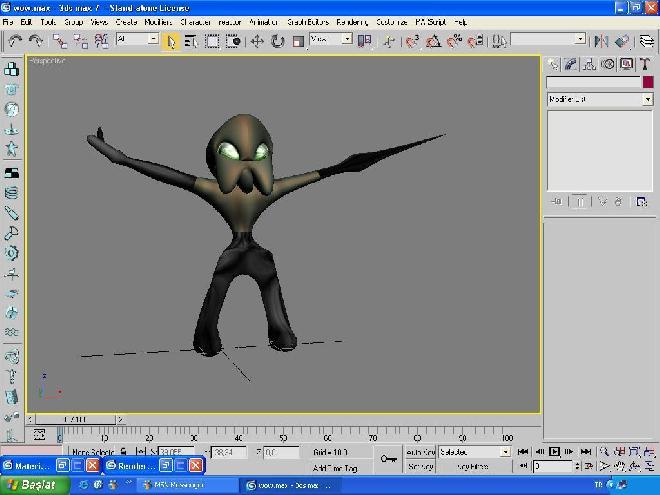This screenshot has height=495, width=660.
Task: Open the Create command panel tab
Action: tap(554, 64)
